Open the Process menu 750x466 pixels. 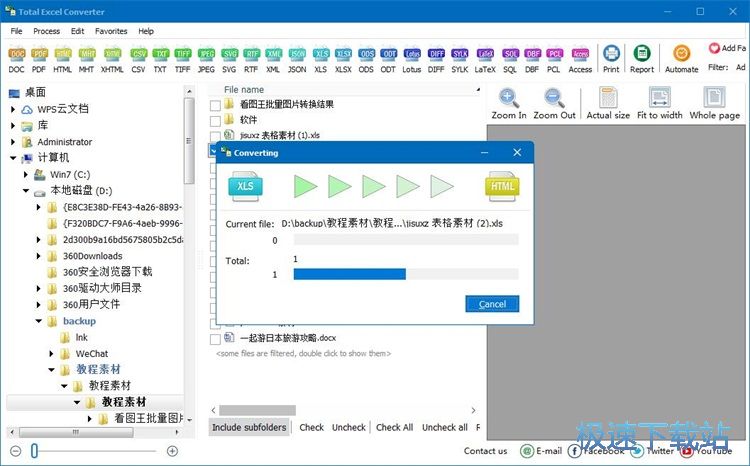(46, 31)
